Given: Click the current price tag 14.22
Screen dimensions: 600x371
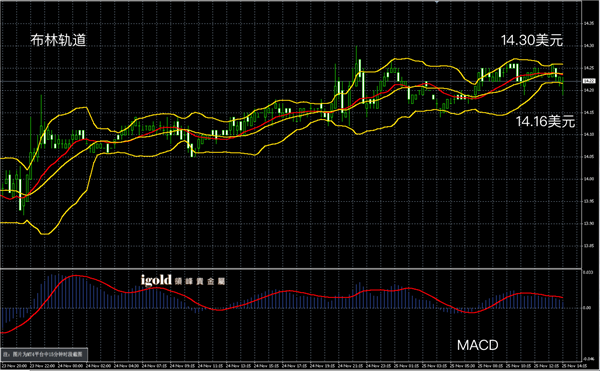Looking at the screenshot, I should click(588, 81).
